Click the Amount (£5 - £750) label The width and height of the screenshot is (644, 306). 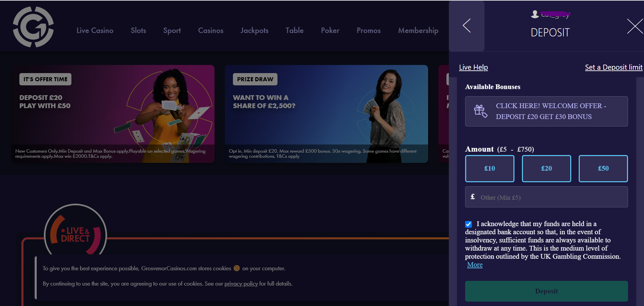pos(499,149)
